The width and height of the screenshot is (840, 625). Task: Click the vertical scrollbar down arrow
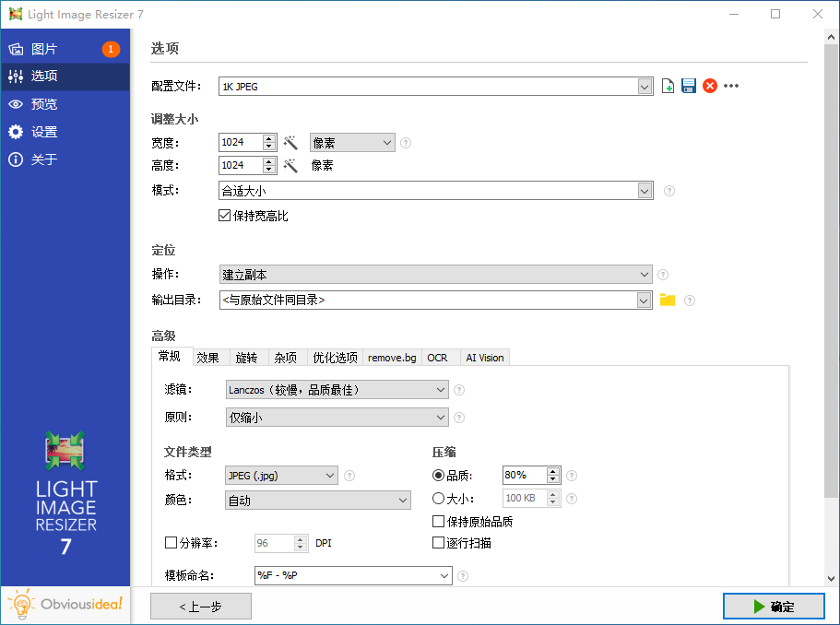pos(831,578)
